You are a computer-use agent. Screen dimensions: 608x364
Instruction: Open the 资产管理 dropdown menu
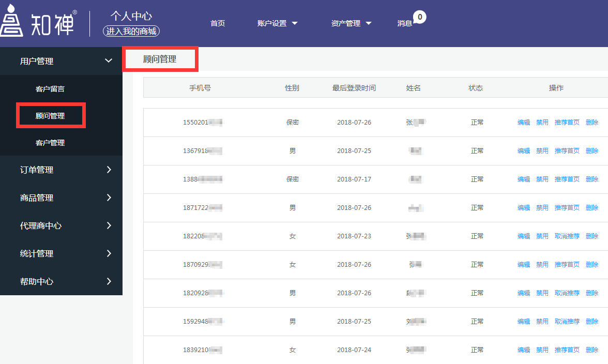(352, 23)
